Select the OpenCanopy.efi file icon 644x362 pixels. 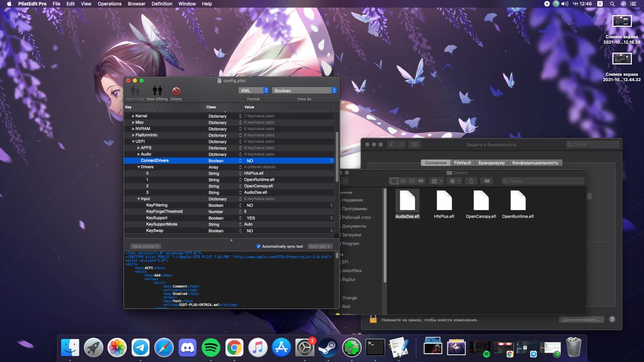481,201
